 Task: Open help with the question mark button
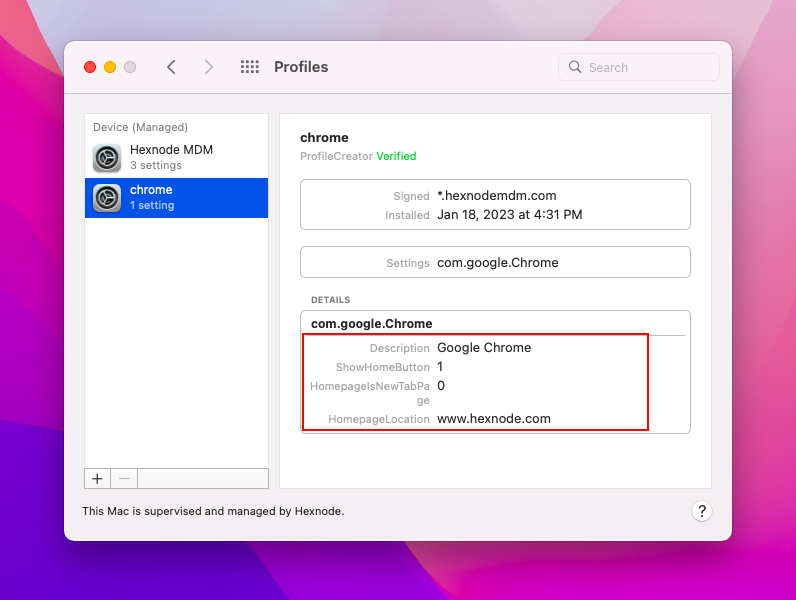click(702, 511)
